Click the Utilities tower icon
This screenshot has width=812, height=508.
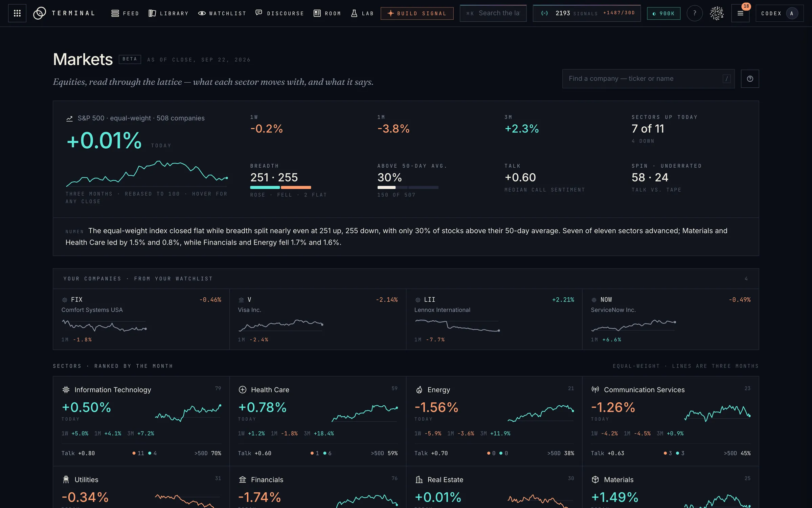click(66, 480)
